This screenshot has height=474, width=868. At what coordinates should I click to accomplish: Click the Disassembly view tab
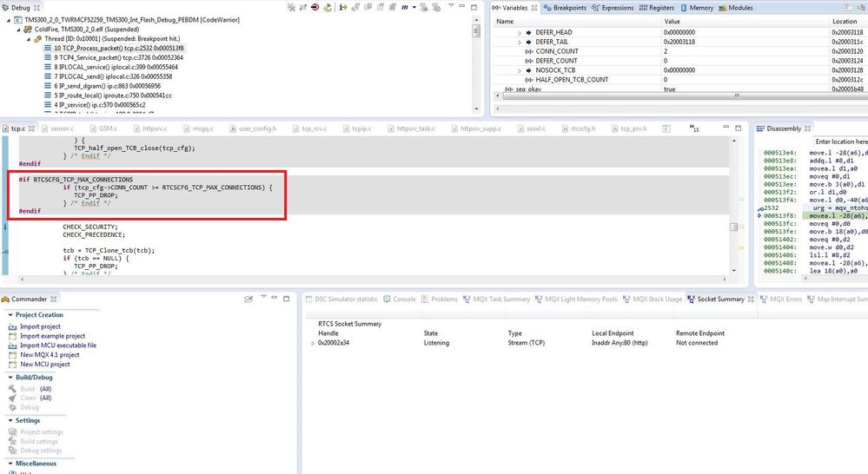coord(784,128)
